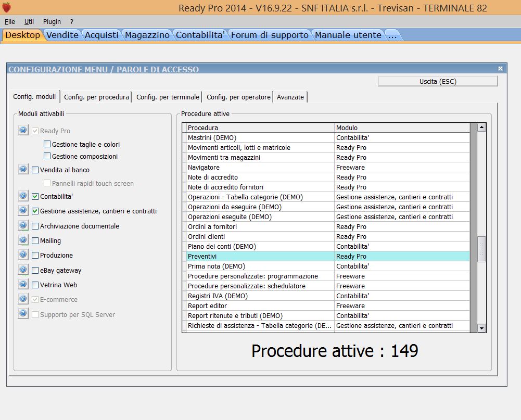Go to the Acquisti tab

(x=101, y=35)
